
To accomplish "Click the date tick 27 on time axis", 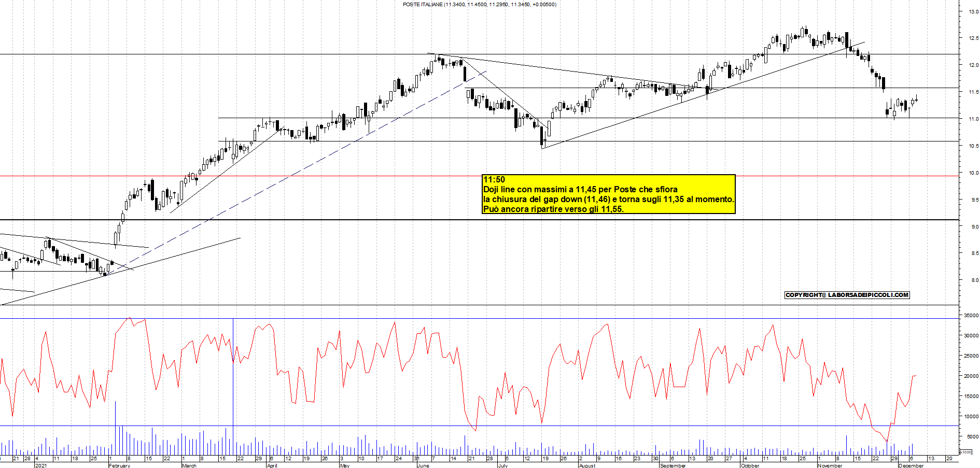I will tap(729, 459).
